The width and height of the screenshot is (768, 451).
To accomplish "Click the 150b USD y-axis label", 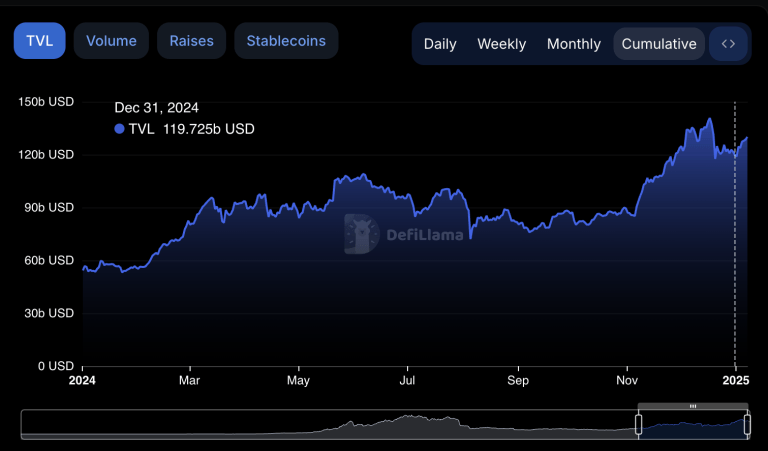I will point(46,102).
